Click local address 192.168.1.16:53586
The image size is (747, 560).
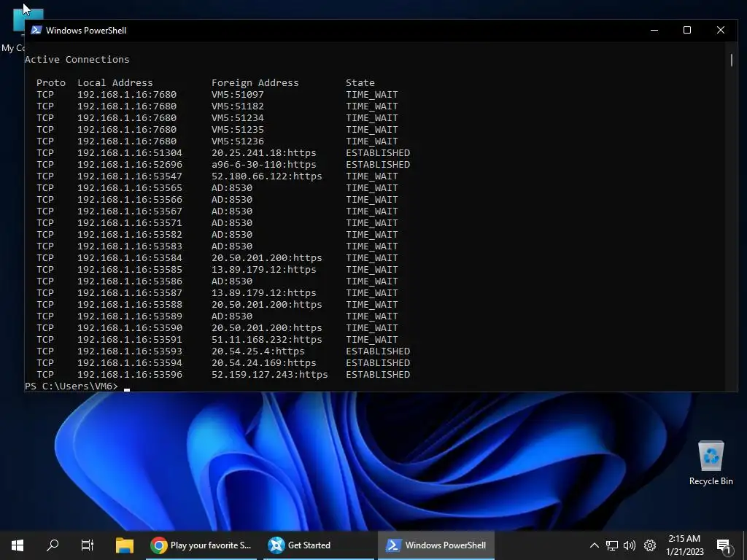tap(130, 281)
